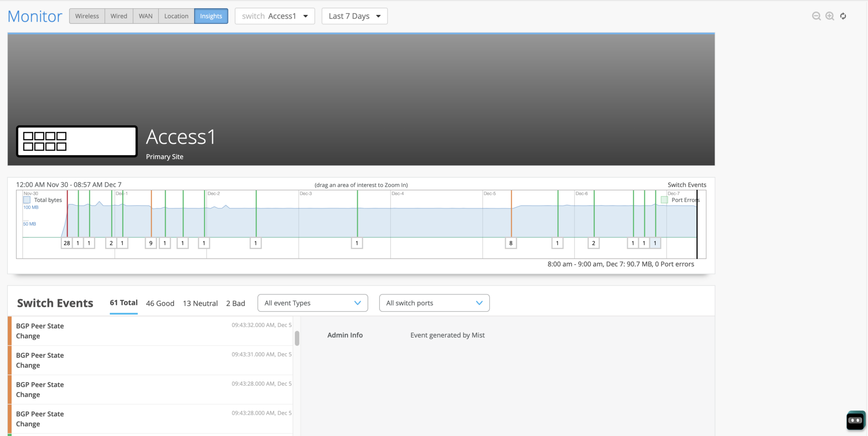This screenshot has height=436, width=868.
Task: Click the refresh icon at top right
Action: coord(843,16)
